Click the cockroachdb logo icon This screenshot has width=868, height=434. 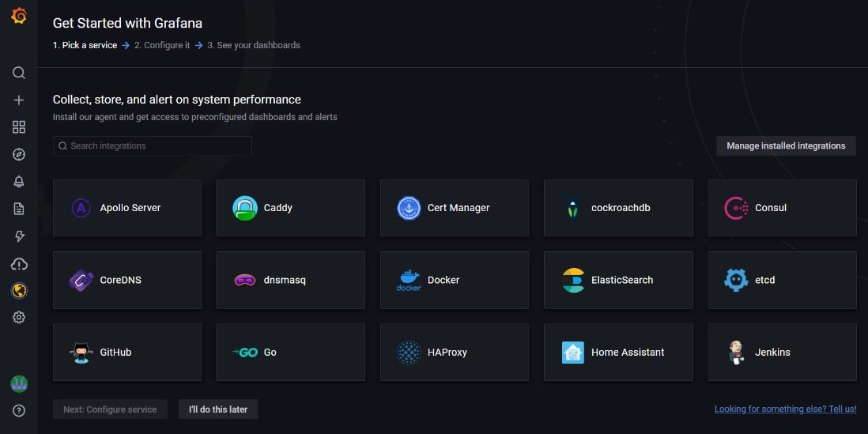572,208
